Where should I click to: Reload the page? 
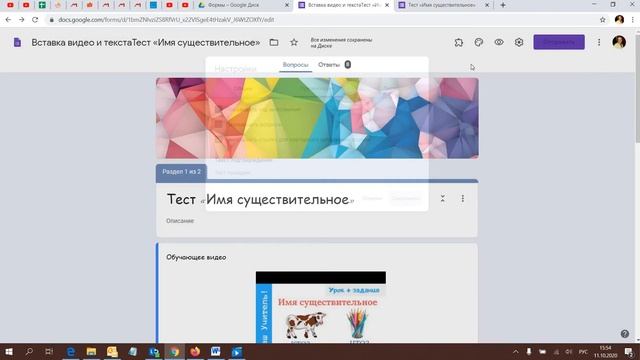pos(35,20)
